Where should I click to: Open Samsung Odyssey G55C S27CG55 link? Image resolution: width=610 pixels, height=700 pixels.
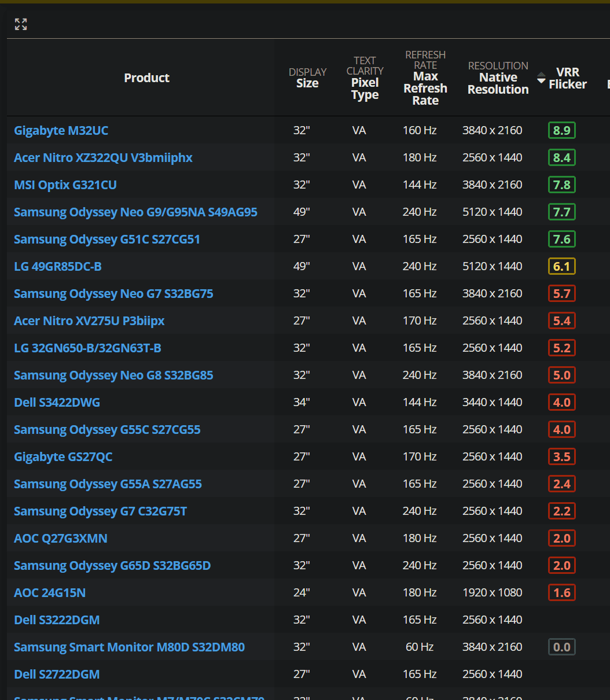107,429
